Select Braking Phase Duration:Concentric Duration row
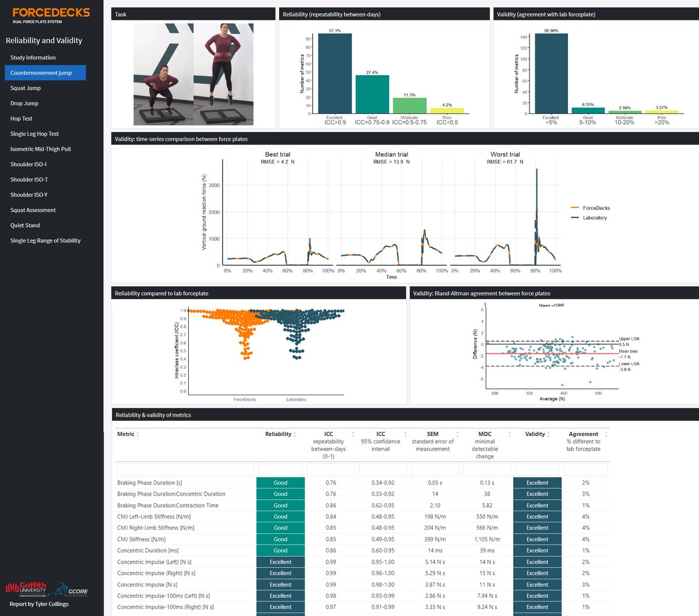 362,494
